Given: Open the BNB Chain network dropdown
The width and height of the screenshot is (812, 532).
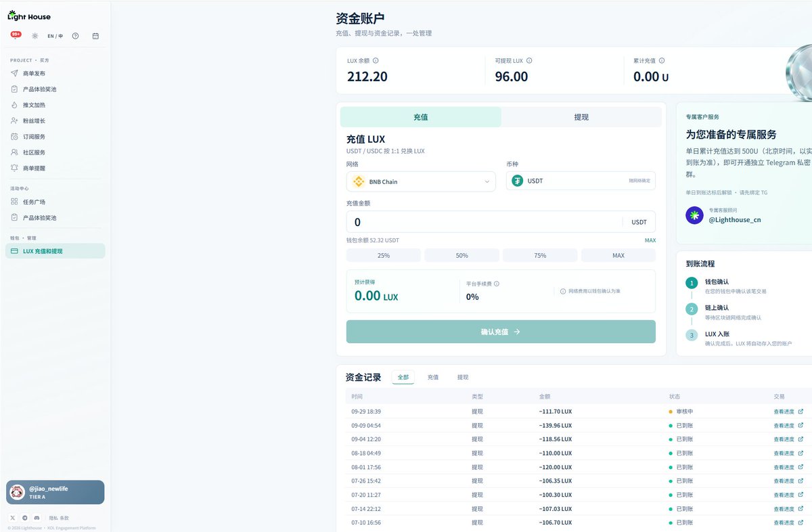Looking at the screenshot, I should (421, 181).
